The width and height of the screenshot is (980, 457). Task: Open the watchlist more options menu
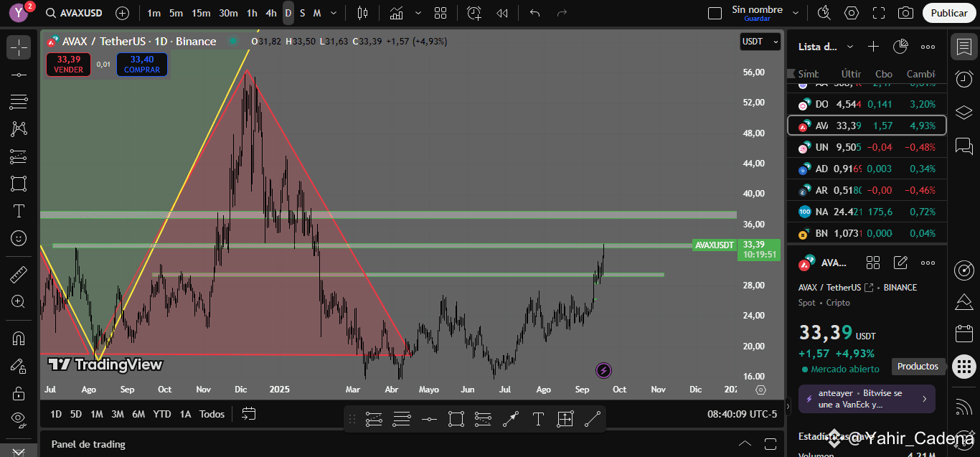click(928, 47)
